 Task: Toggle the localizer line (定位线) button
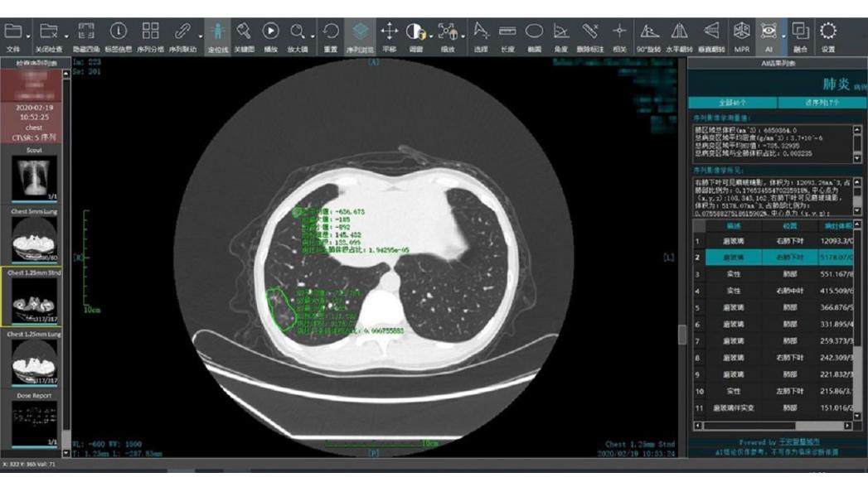218,31
